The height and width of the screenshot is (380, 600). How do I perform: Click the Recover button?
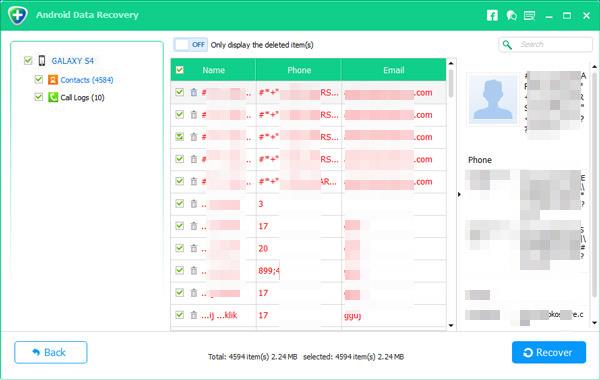pyautogui.click(x=549, y=352)
